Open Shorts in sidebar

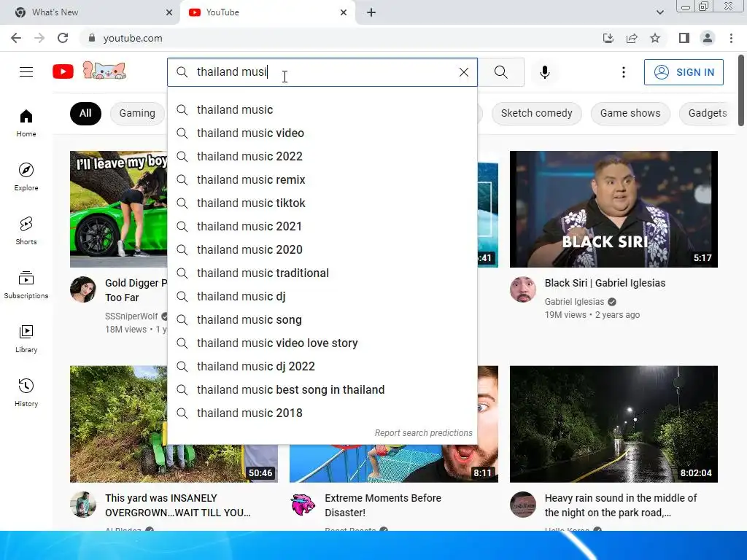pos(26,231)
